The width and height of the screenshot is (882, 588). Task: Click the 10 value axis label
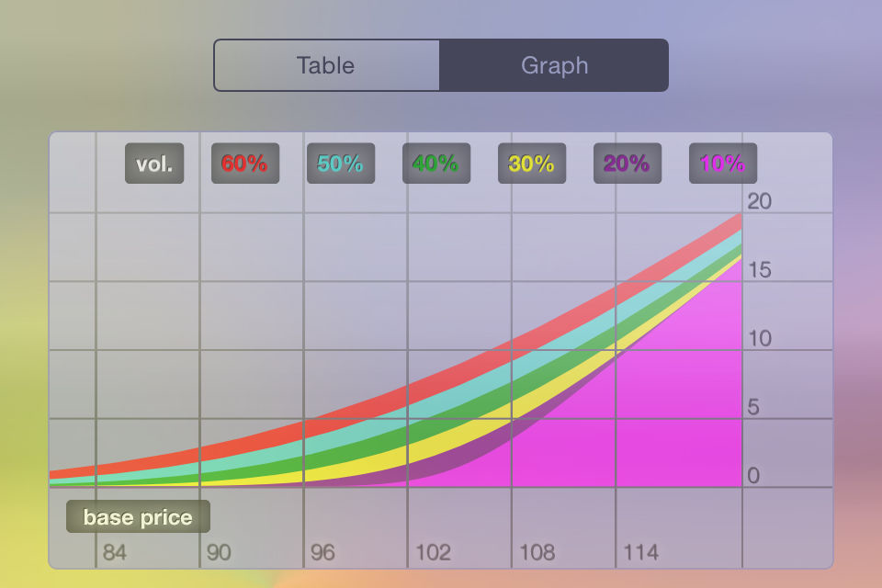coord(760,339)
